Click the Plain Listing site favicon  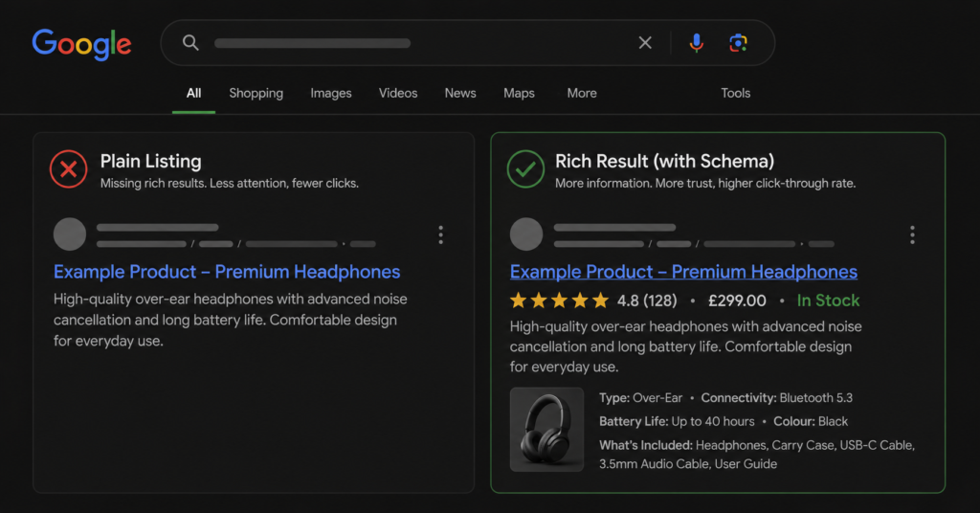coord(69,234)
